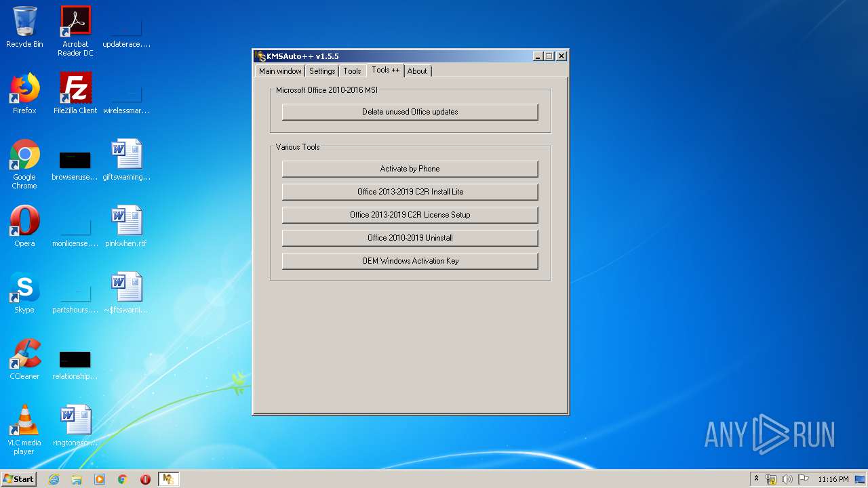Open the Recycle Bin desktop icon
The image size is (868, 488).
coord(24,27)
